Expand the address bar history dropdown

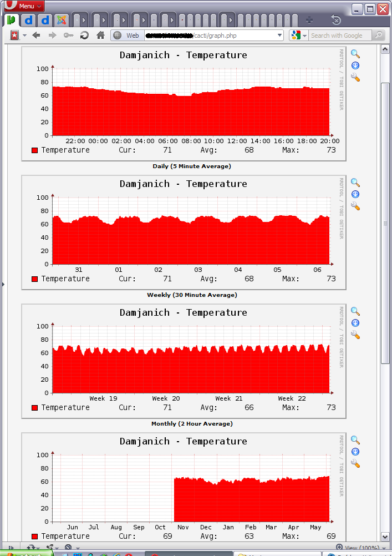pyautogui.click(x=279, y=36)
